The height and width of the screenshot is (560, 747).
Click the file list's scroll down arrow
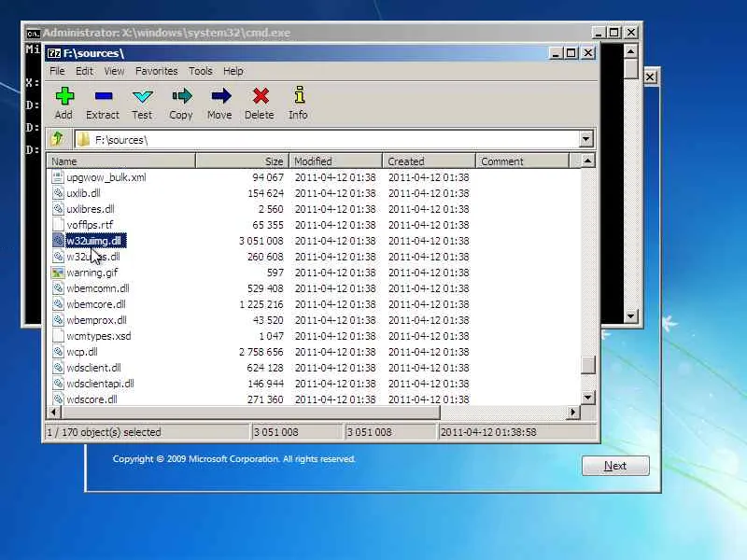588,398
